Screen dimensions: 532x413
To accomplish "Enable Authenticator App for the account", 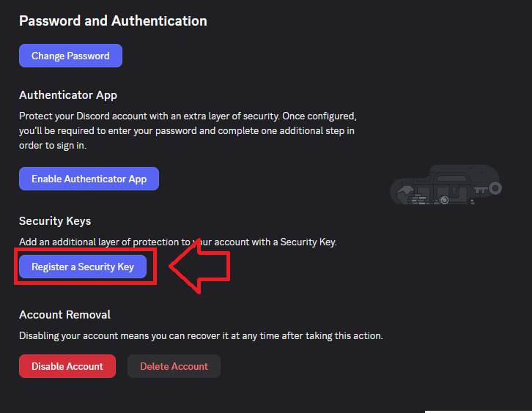I will (89, 179).
